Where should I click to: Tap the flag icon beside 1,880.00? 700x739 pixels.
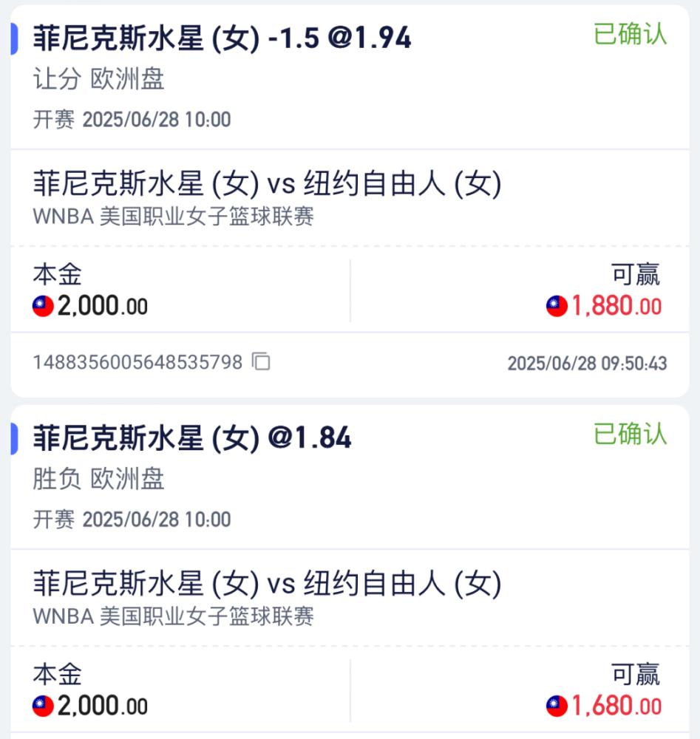[557, 307]
